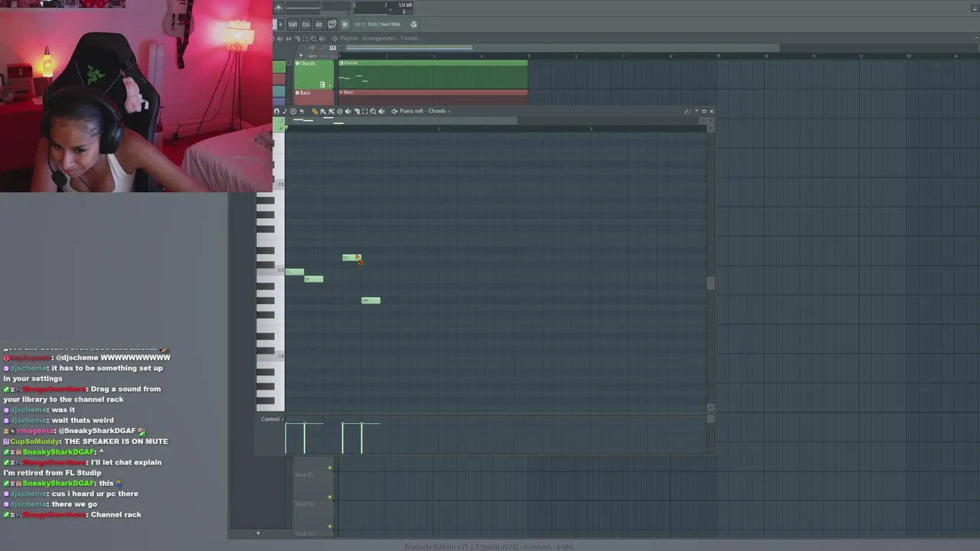Click the speech bubble icon next to Alt
Image resolution: width=980 pixels, height=551 pixels.
click(332, 24)
